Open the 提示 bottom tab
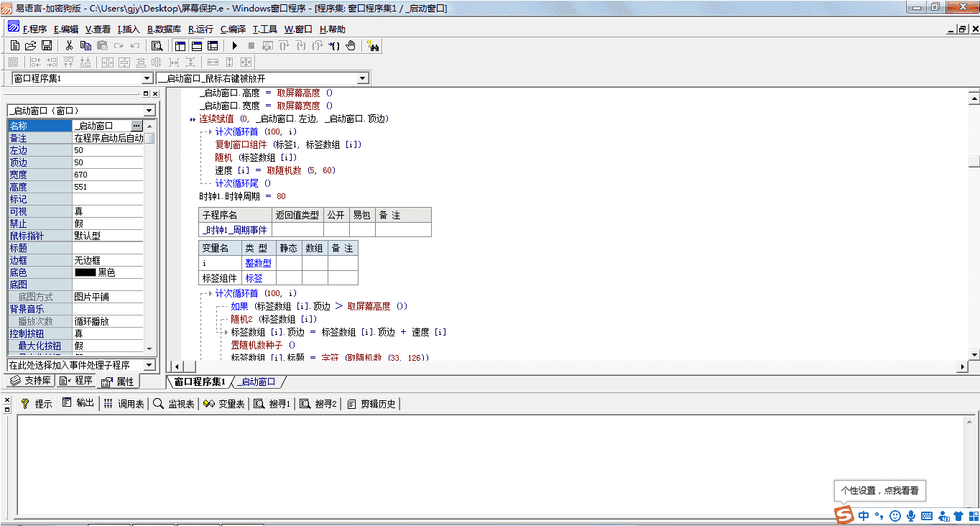Viewport: 980px width, 526px height. [36, 404]
